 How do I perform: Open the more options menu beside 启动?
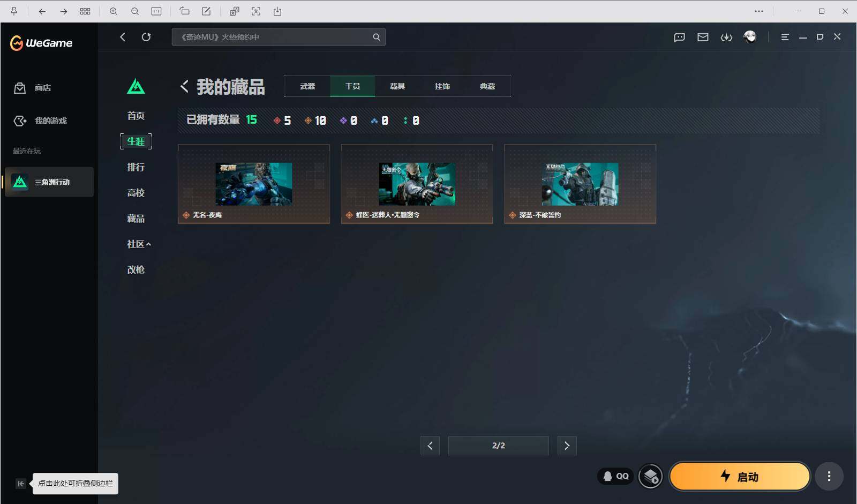(x=828, y=476)
